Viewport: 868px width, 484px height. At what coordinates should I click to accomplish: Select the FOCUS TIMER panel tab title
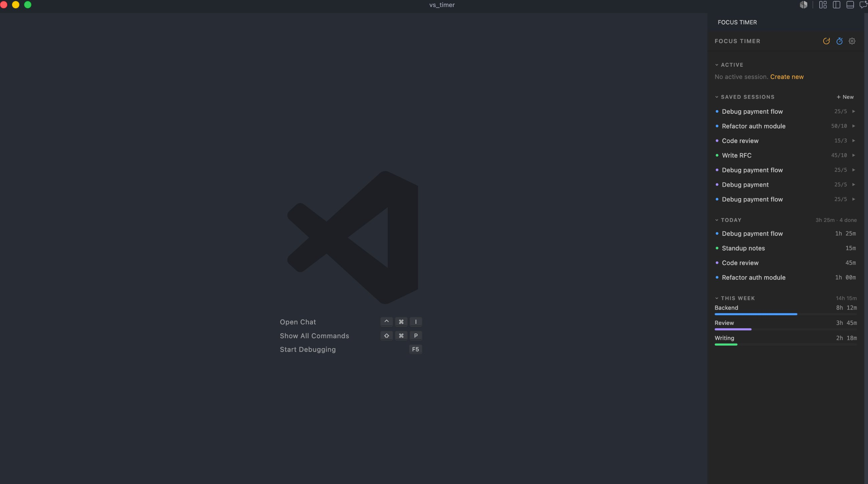coord(737,22)
